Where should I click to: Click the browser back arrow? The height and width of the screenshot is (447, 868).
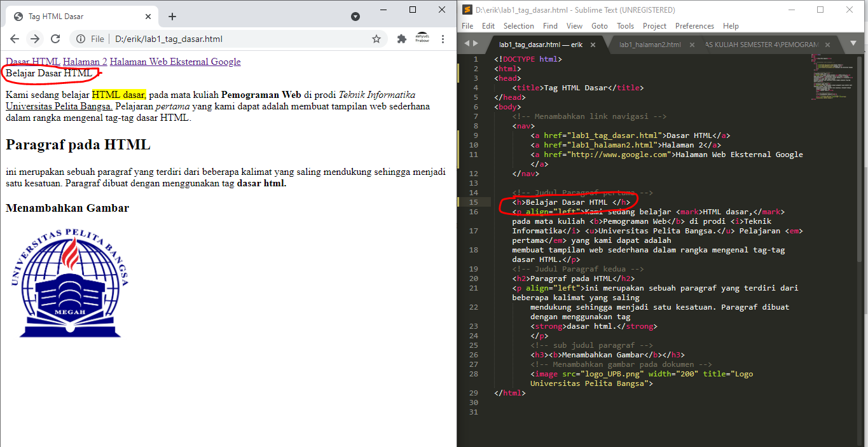coord(14,38)
